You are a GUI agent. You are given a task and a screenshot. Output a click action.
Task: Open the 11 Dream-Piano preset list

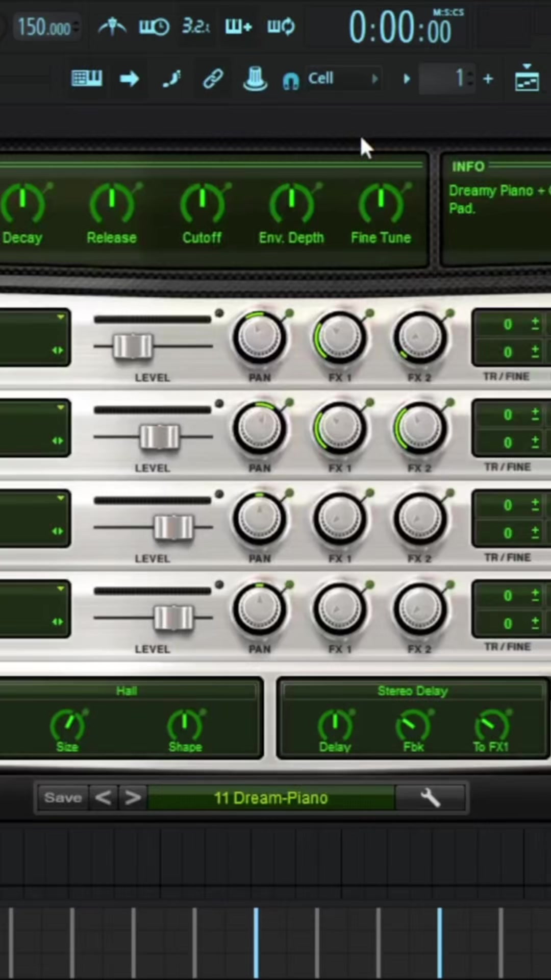point(271,798)
